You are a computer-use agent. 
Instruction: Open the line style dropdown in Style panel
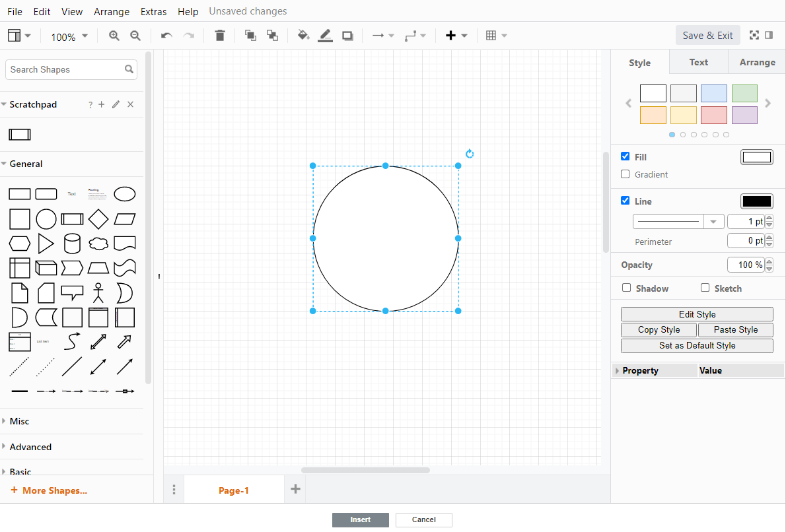coord(714,221)
